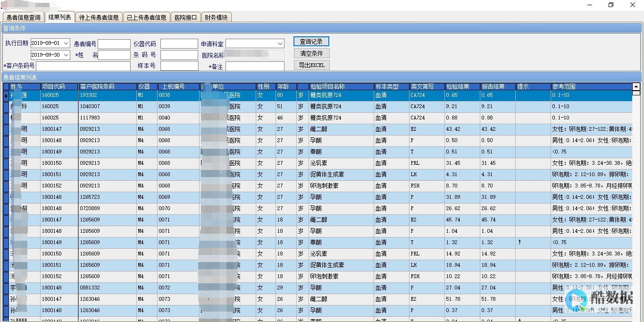The height and width of the screenshot is (322, 644).
Task: Focus the 样本号 input field
Action: 179,66
